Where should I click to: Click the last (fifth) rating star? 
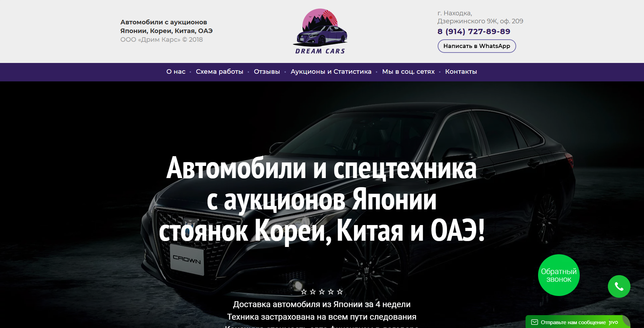click(340, 292)
